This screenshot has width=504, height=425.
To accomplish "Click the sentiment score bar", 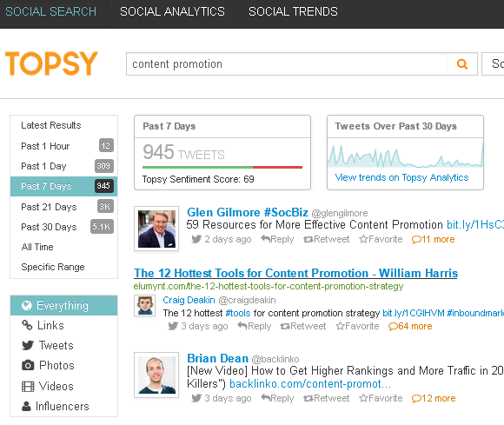I will pyautogui.click(x=222, y=167).
